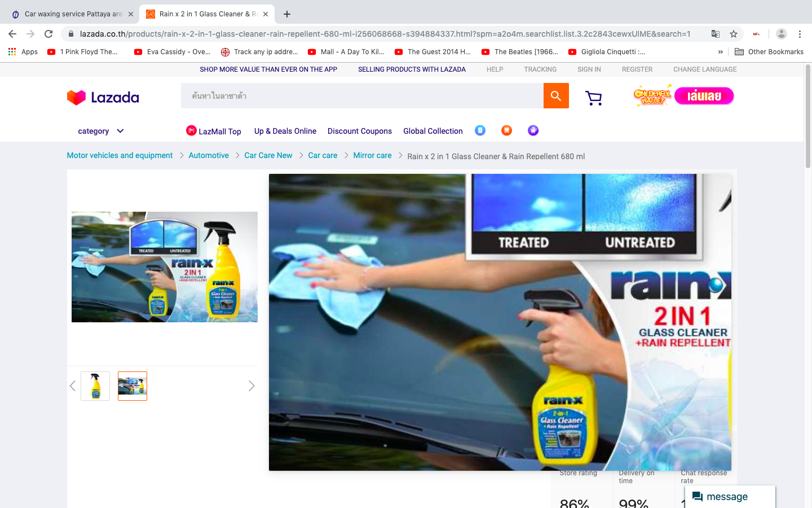Click REGISTER
The height and width of the screenshot is (508, 812).
[x=637, y=69]
